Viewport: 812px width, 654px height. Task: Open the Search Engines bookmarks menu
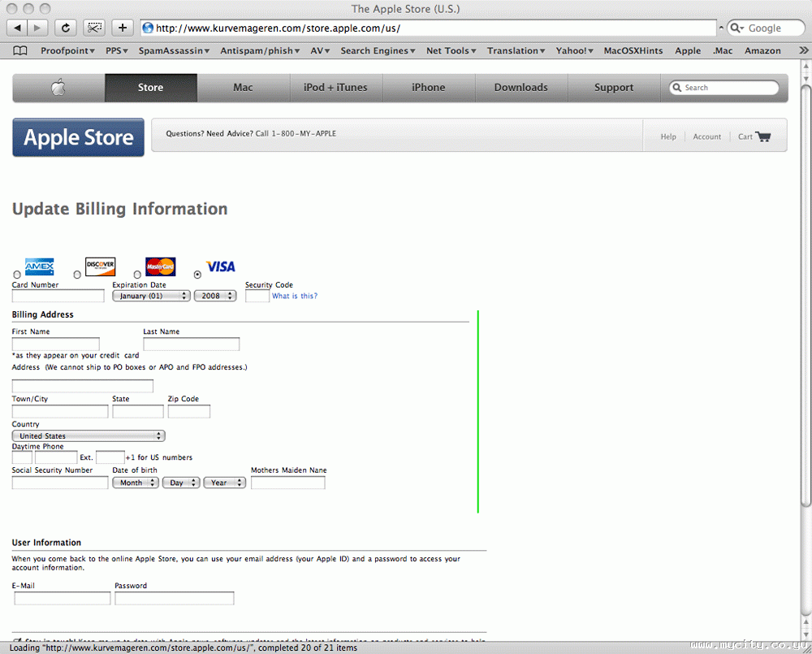pyautogui.click(x=378, y=51)
